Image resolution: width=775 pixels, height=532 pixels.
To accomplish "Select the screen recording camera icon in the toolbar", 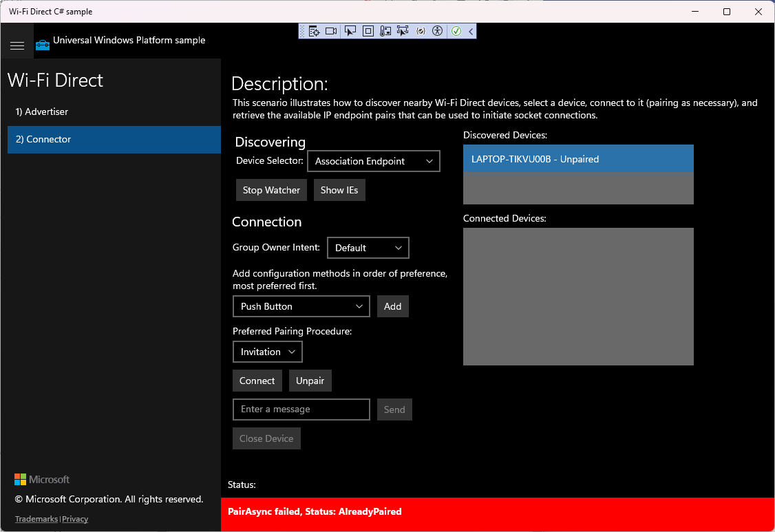I will point(332,31).
